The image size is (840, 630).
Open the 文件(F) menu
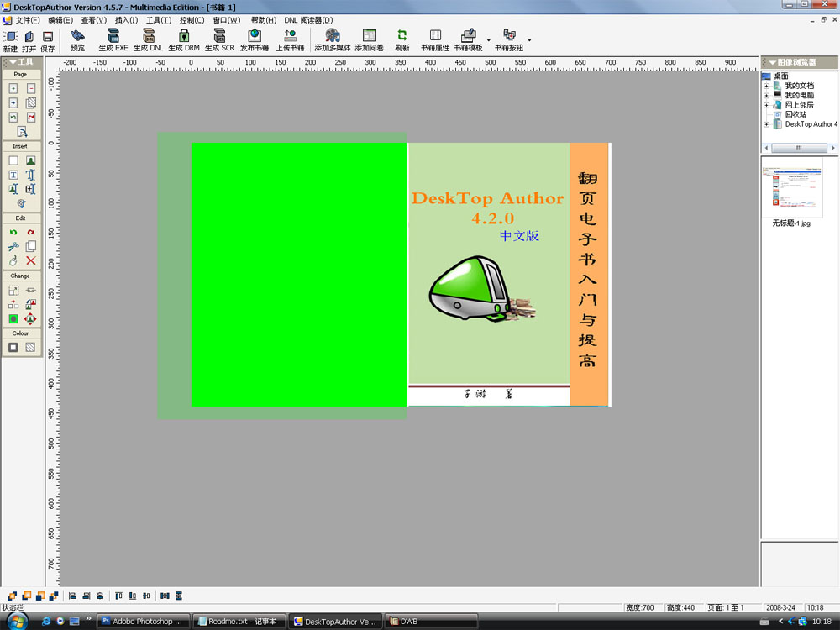pyautogui.click(x=28, y=20)
